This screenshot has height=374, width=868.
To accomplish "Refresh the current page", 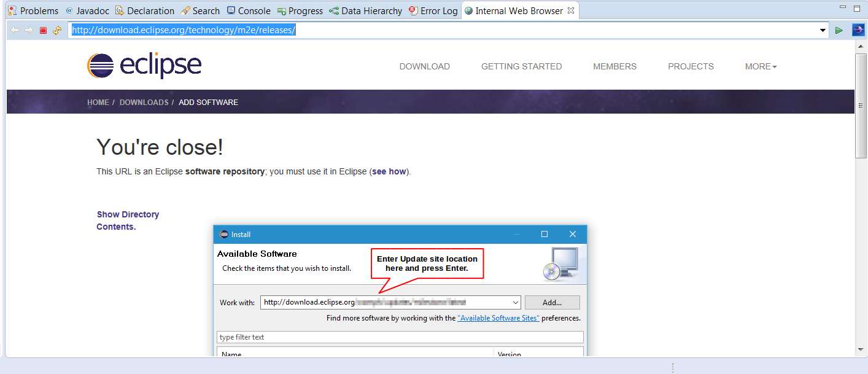I will [x=57, y=30].
